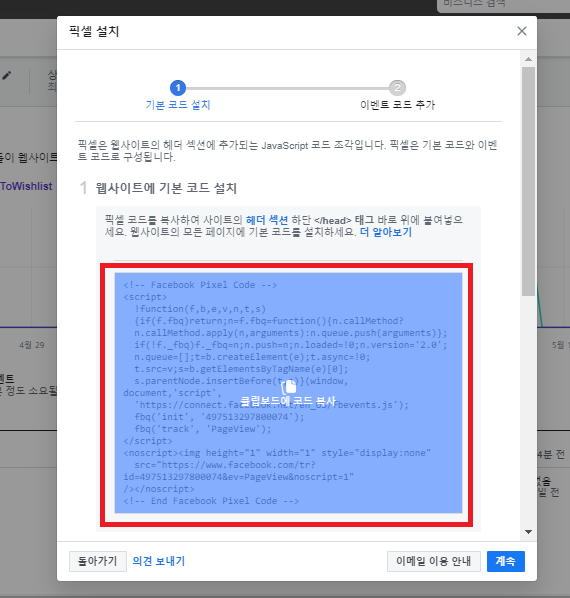This screenshot has width=570, height=598.
Task: Click the dialog scrollbar up arrow
Action: pyautogui.click(x=528, y=59)
